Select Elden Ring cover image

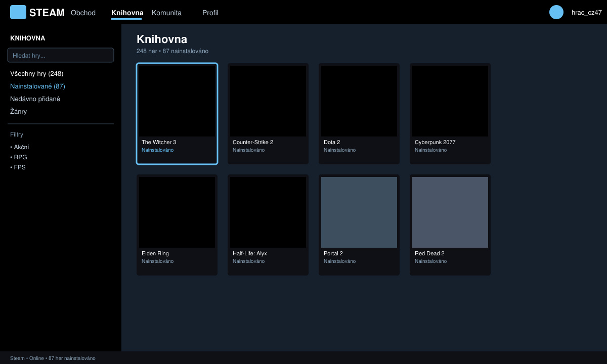point(177,212)
